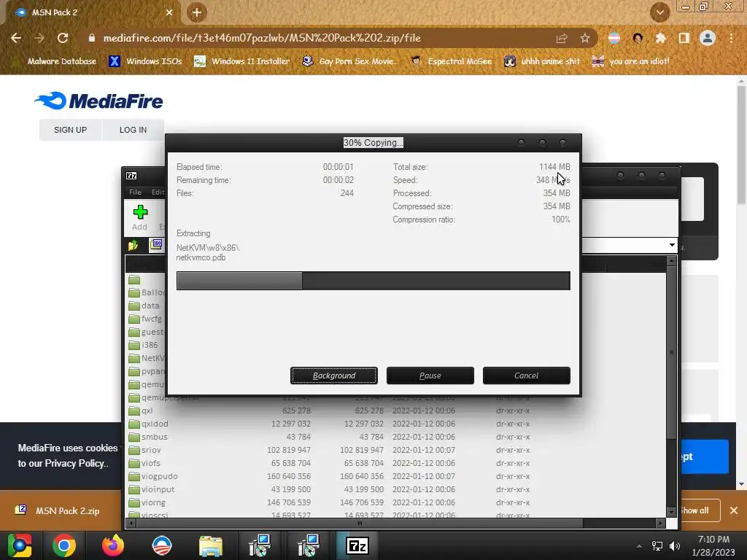
Task: Click Background button in copying dialog
Action: (x=334, y=376)
